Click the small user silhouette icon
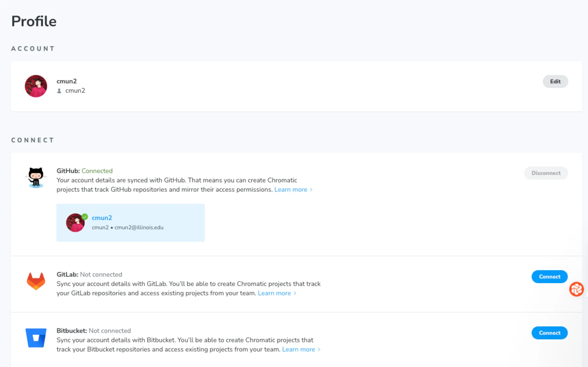The height and width of the screenshot is (367, 588). 59,91
